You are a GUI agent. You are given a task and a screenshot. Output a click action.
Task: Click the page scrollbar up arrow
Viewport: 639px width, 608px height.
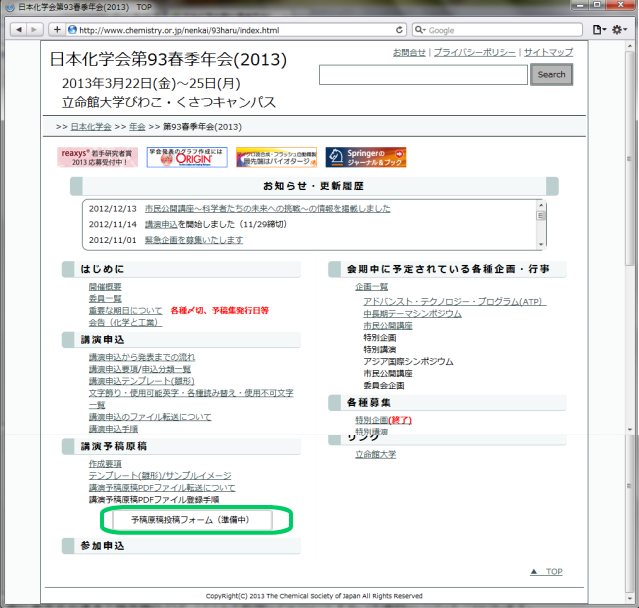point(630,46)
